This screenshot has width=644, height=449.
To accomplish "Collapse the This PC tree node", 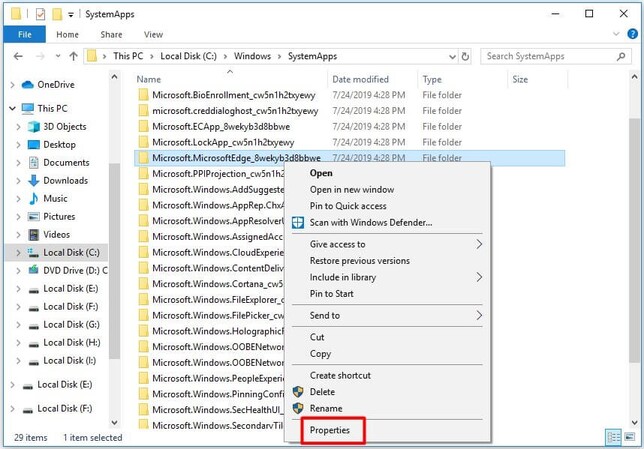I will [x=13, y=109].
